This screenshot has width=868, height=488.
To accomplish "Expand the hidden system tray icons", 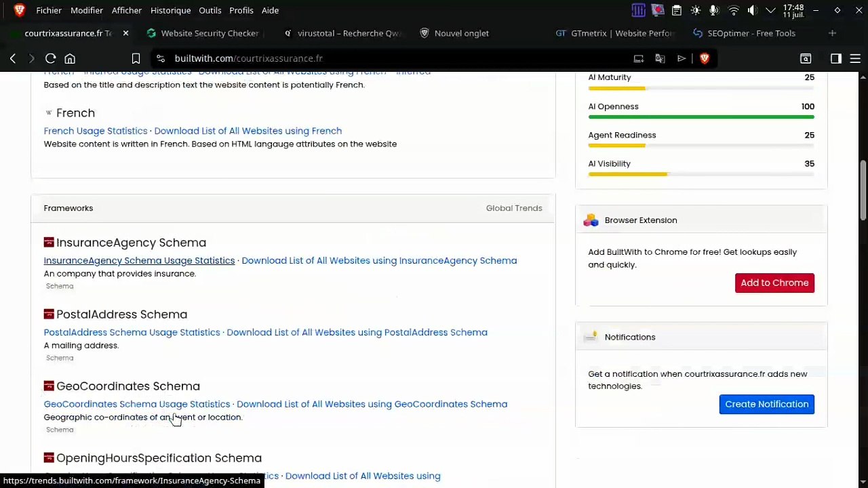I will point(770,10).
